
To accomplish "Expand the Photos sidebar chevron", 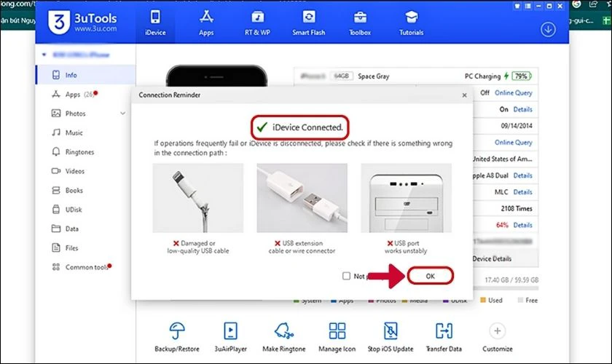I will click(x=123, y=113).
